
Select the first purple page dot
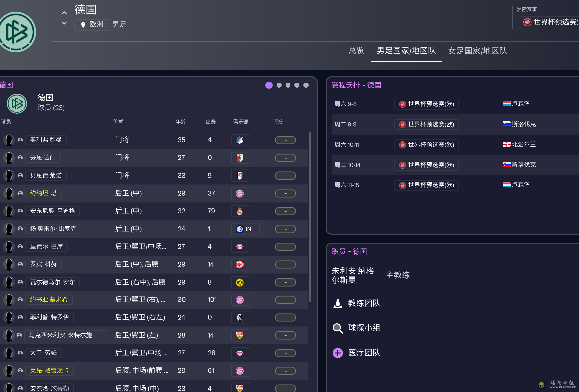tap(269, 85)
